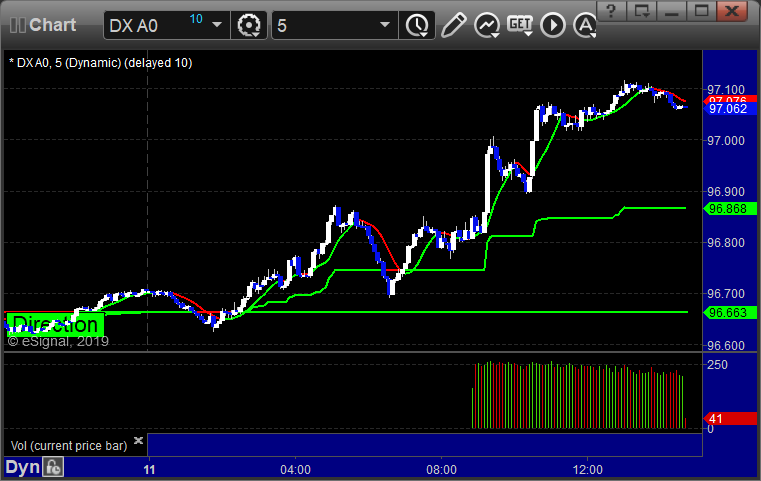
Task: Click the 12:00 time axis label
Action: click(587, 470)
